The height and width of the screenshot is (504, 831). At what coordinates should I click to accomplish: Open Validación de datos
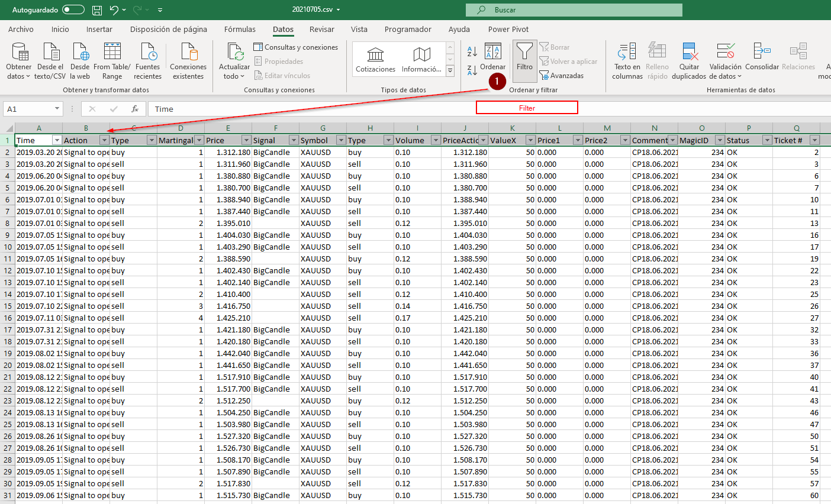[x=725, y=61]
